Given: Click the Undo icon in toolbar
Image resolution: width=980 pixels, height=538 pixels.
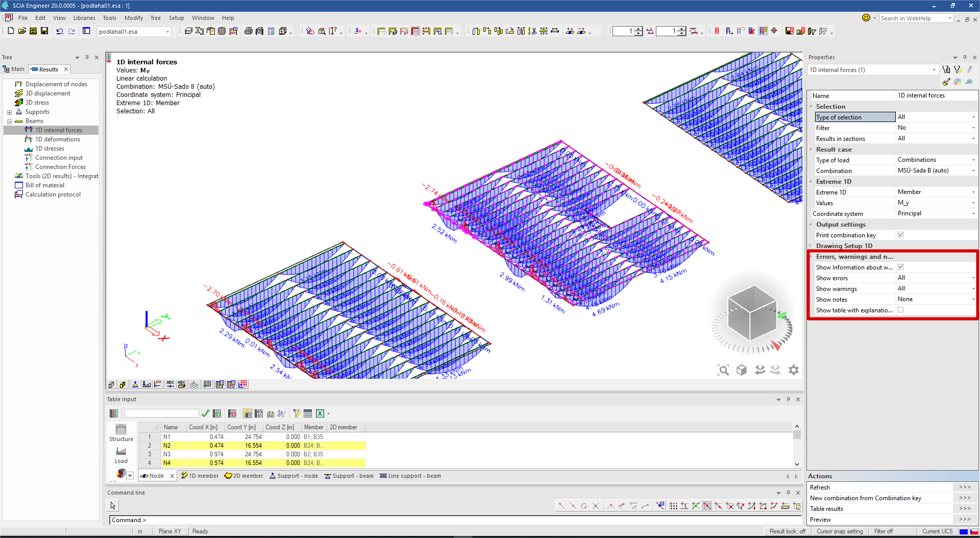Looking at the screenshot, I should [60, 31].
